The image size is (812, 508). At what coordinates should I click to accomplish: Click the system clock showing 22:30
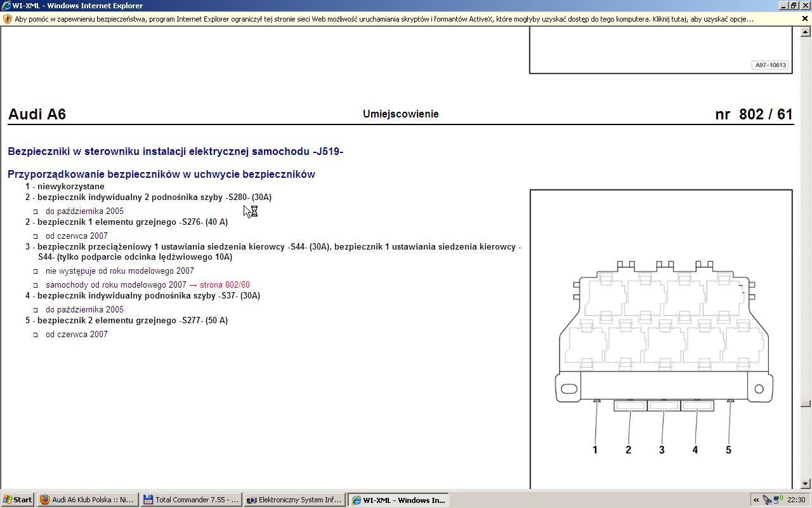click(796, 500)
